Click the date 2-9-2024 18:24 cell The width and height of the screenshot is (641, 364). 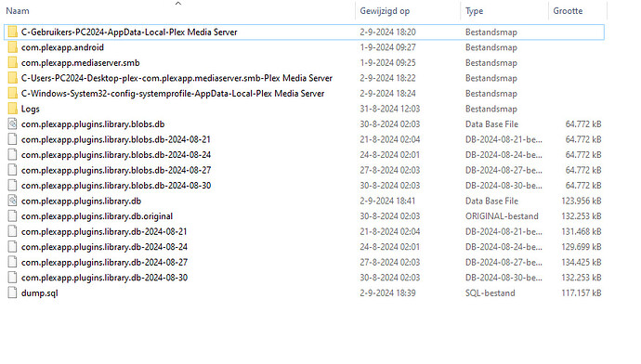pyautogui.click(x=387, y=94)
